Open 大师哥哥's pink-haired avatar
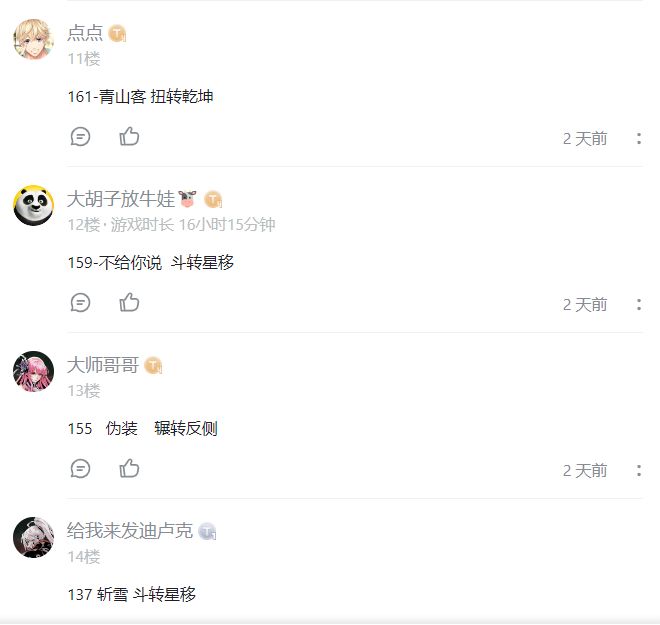Screen dimensions: 660x625 (x=33, y=372)
